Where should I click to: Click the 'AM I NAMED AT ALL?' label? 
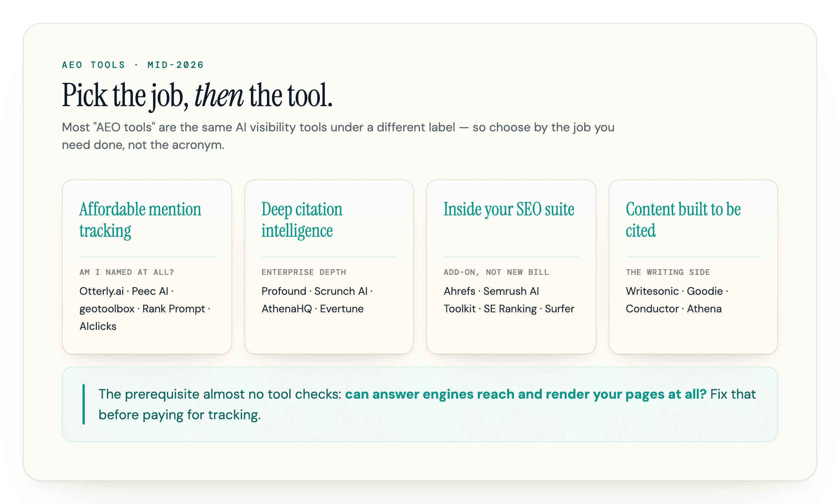tap(127, 272)
